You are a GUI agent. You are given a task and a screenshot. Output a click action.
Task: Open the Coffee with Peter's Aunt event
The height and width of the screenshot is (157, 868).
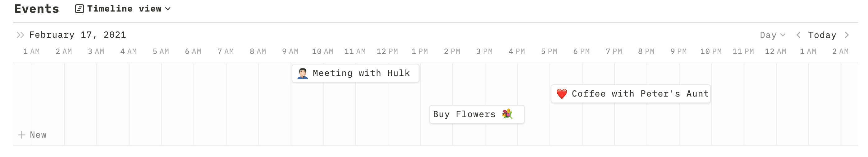coord(640,94)
